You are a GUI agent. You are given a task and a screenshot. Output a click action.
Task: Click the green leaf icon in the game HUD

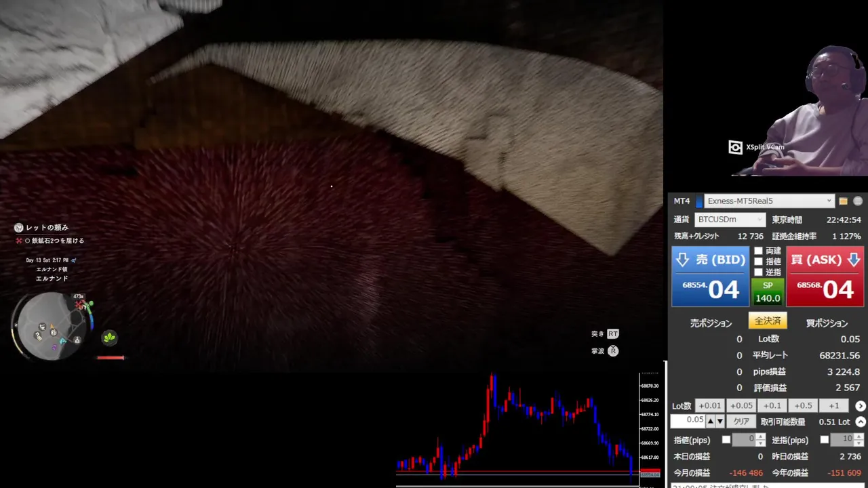(x=109, y=338)
